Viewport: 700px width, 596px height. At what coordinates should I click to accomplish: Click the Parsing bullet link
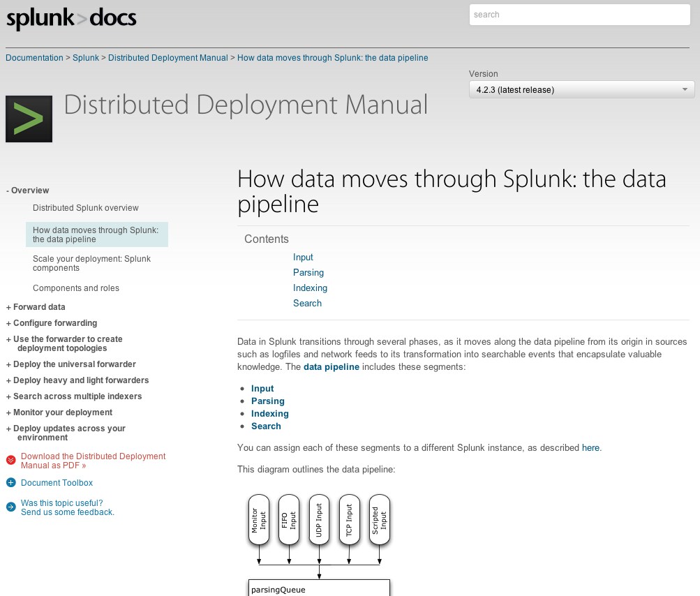(x=268, y=401)
